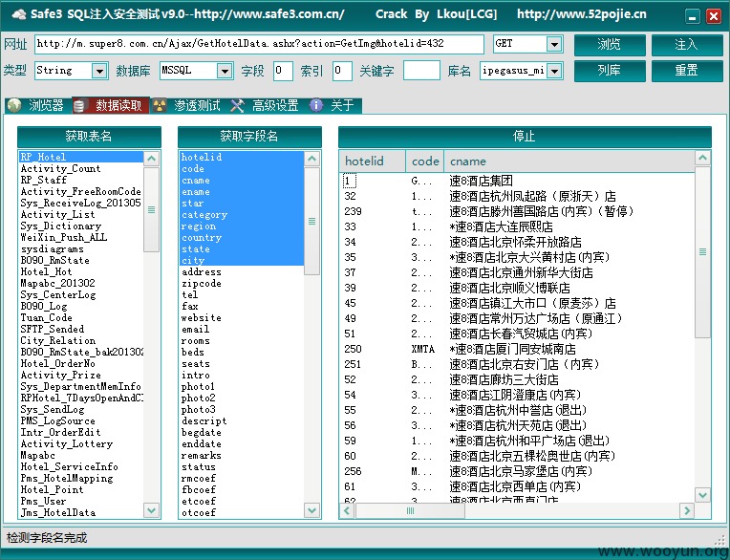Viewport: 730px width, 560px height.
Task: Open the 数据库 MSSQL dropdown
Action: click(x=225, y=72)
